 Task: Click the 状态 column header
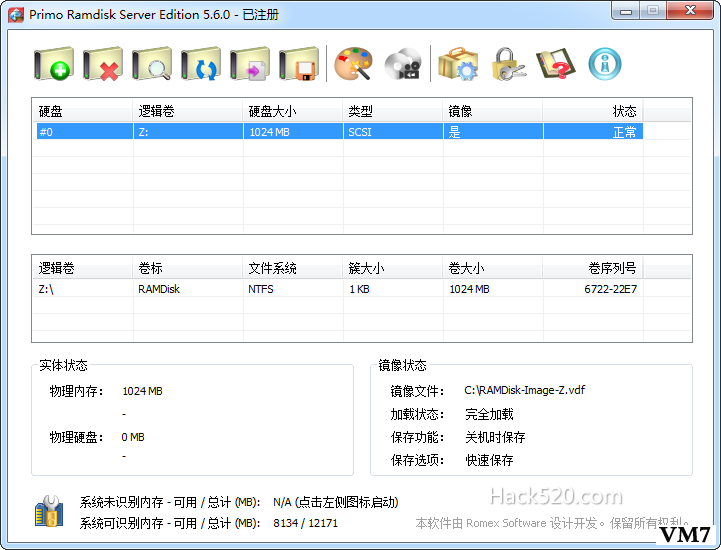click(593, 111)
